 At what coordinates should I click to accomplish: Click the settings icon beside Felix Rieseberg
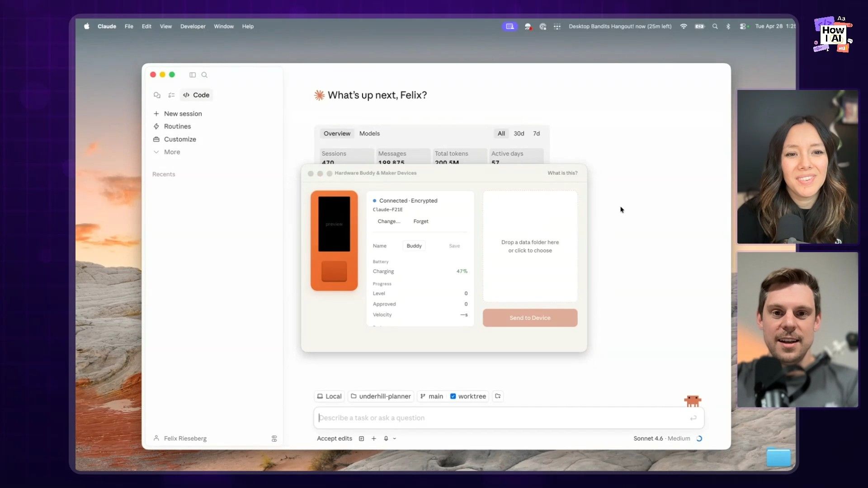pyautogui.click(x=274, y=438)
